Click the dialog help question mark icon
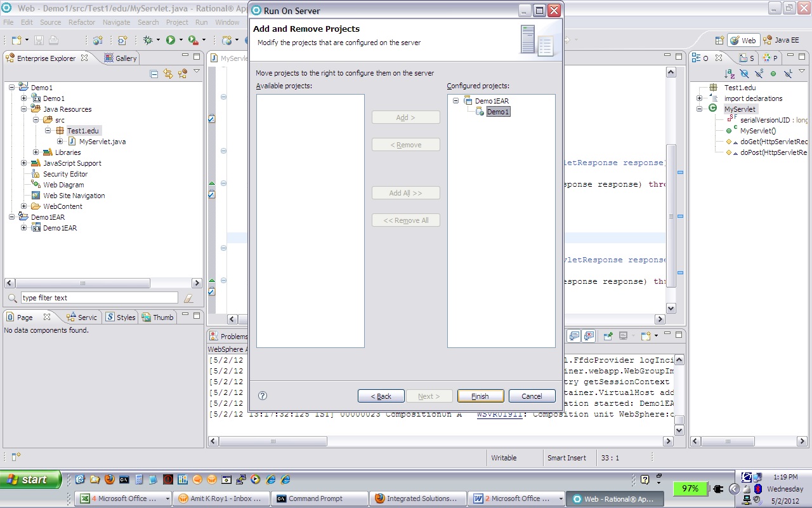This screenshot has width=812, height=508. click(x=263, y=396)
